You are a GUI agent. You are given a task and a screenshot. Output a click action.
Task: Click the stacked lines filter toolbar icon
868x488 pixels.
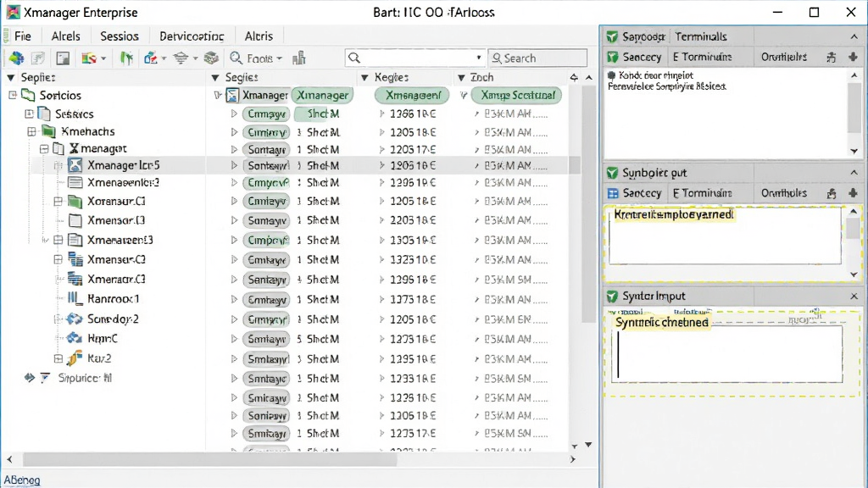[x=181, y=58]
